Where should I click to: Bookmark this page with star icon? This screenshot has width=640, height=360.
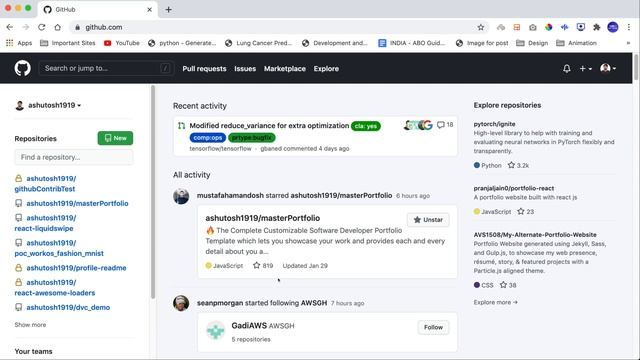coord(481,27)
